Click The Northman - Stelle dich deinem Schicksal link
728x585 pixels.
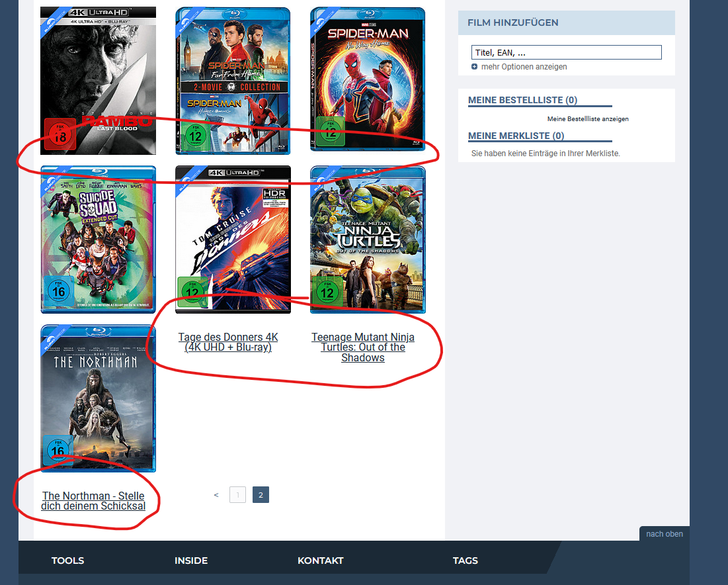pyautogui.click(x=93, y=501)
